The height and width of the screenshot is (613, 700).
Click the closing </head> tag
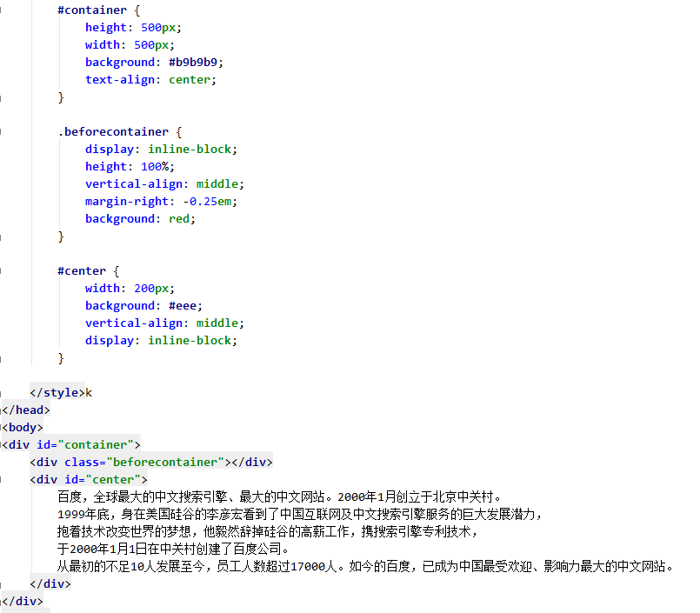(x=26, y=410)
